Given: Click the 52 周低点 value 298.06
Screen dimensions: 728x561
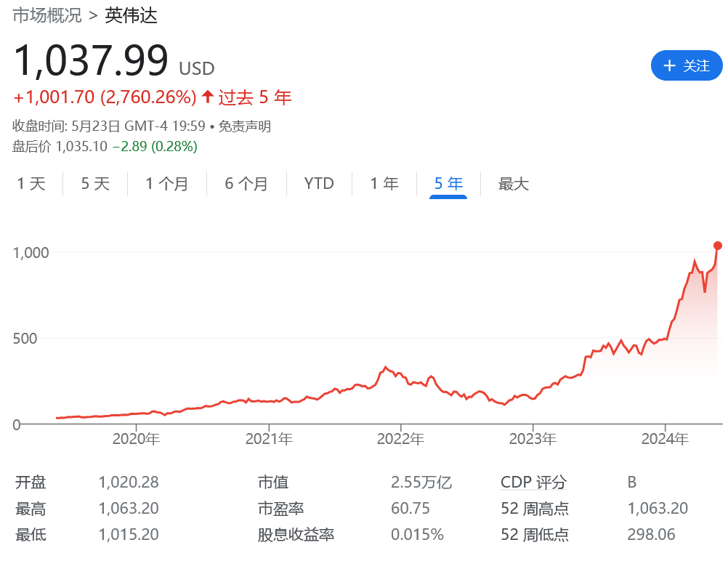Looking at the screenshot, I should tap(652, 535).
